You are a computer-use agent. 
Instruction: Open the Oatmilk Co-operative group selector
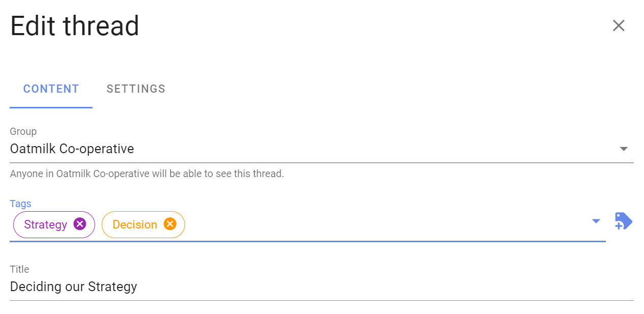pyautogui.click(x=322, y=149)
